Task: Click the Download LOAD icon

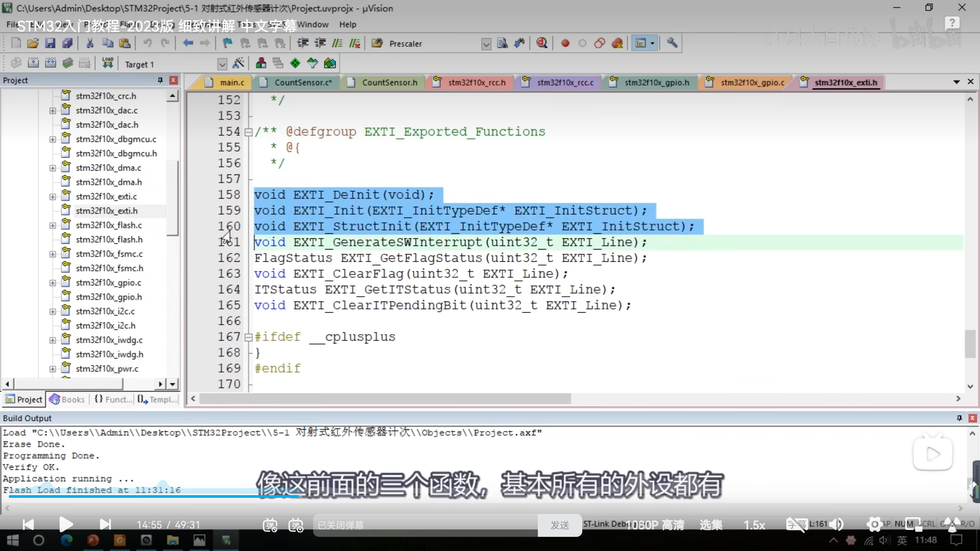Action: click(108, 63)
